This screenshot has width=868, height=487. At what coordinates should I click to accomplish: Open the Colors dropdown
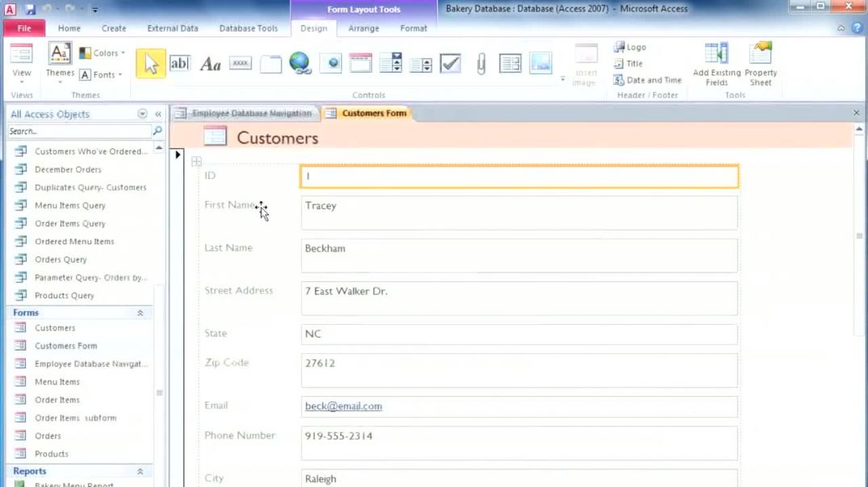coord(102,52)
